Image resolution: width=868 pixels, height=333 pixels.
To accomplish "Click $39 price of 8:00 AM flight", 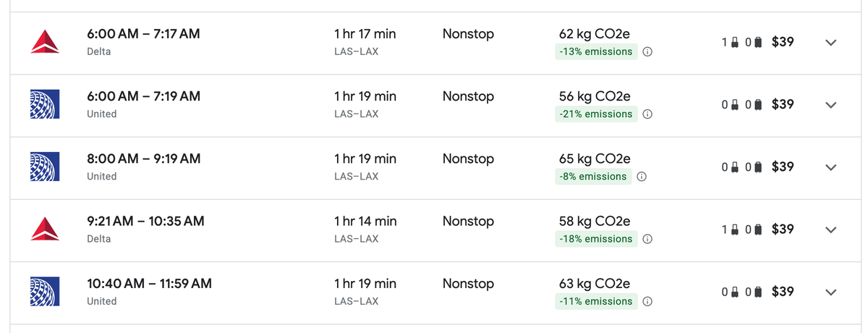I will (x=783, y=166).
